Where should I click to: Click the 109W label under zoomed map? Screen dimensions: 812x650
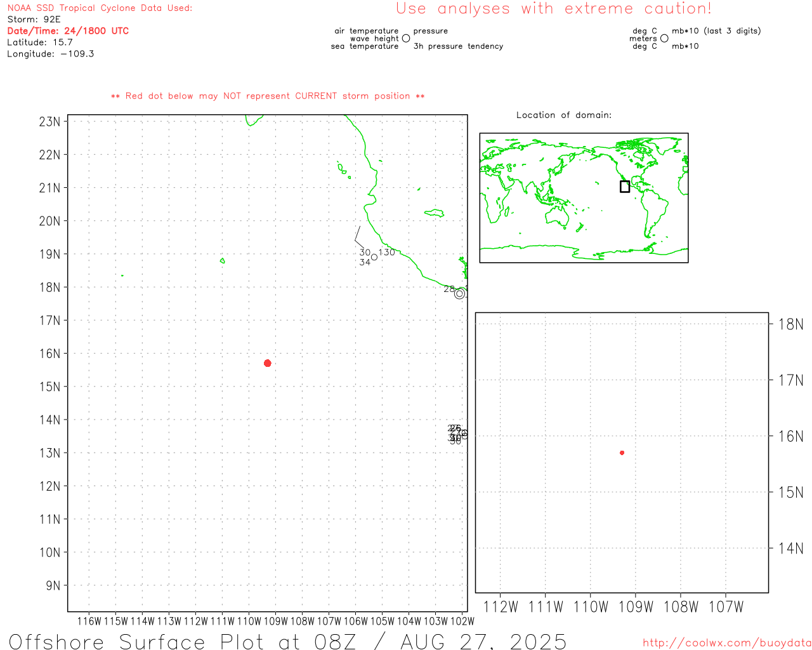pos(636,607)
